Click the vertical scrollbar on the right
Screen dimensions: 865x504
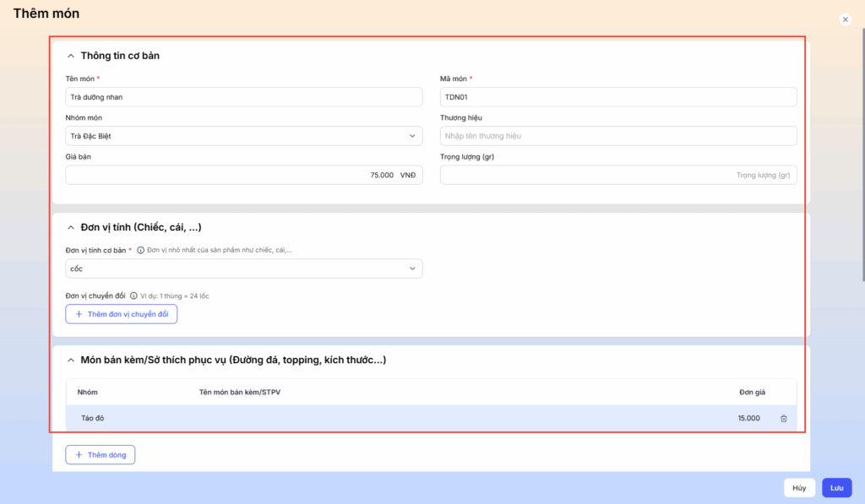coord(861,152)
